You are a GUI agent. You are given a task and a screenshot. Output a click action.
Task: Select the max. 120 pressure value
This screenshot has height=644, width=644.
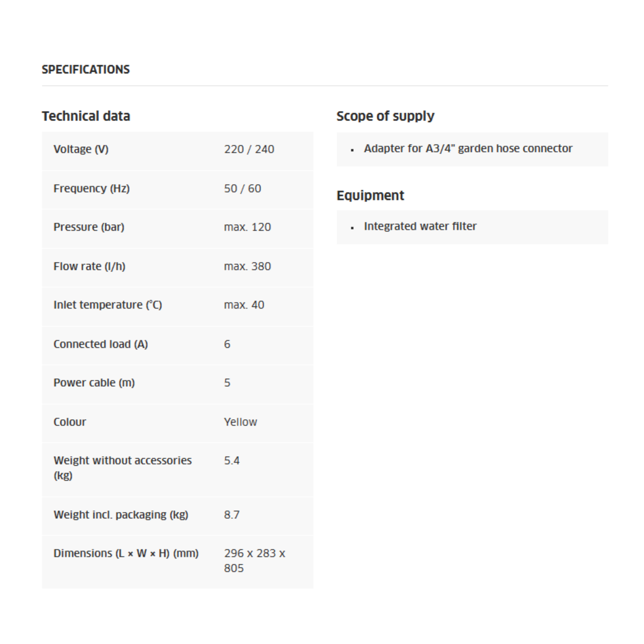(x=247, y=227)
